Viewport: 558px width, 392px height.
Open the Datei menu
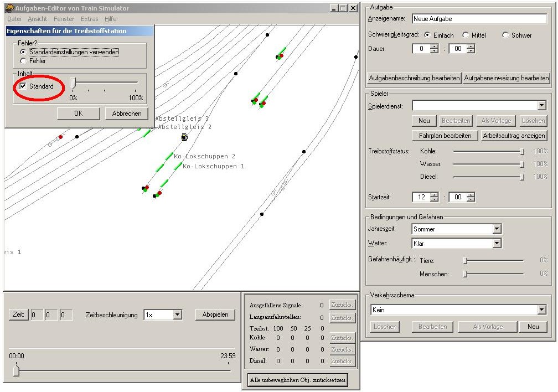pos(14,19)
